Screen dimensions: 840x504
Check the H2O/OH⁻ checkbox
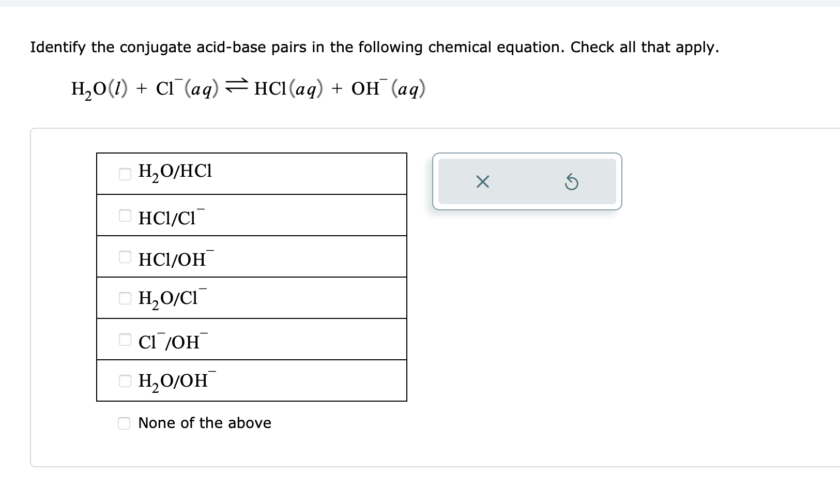(124, 381)
